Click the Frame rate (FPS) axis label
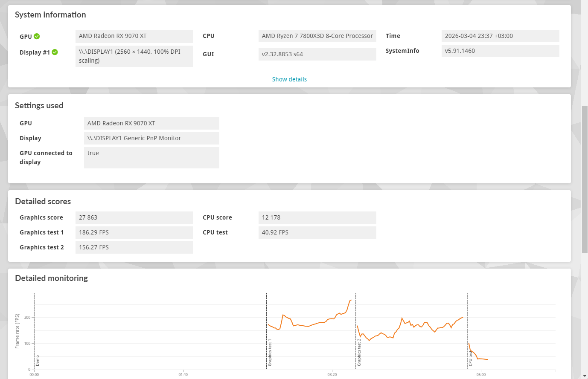 click(x=17, y=331)
